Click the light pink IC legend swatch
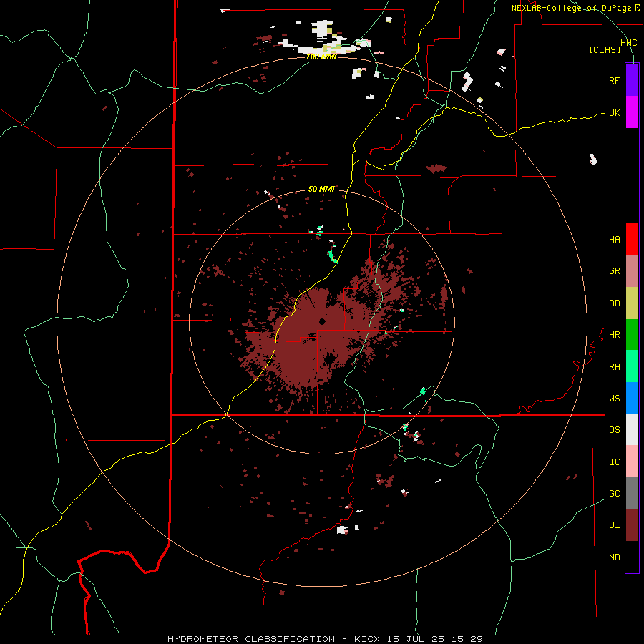The image size is (644, 644). pos(632,462)
